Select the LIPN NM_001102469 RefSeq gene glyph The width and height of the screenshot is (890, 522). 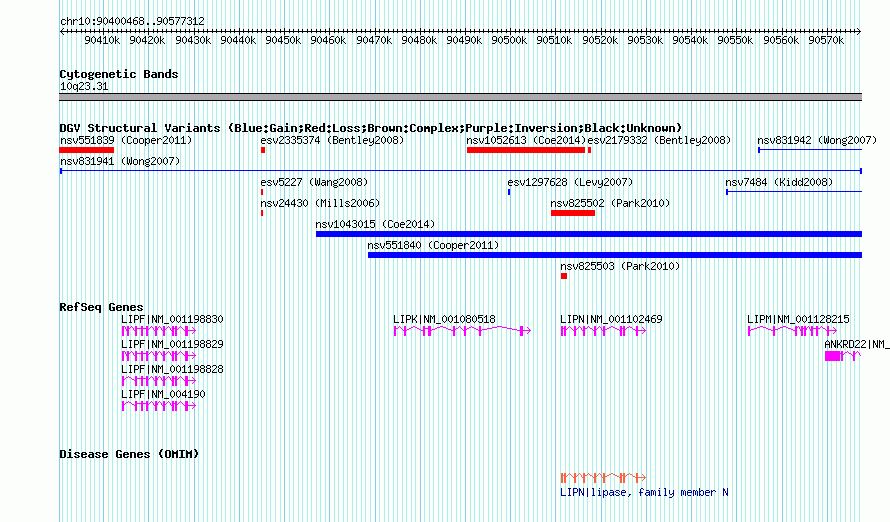[603, 331]
